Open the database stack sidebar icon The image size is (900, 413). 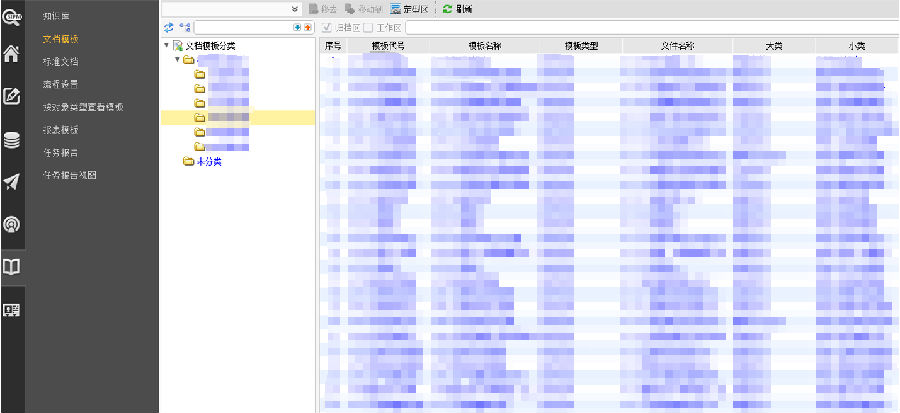[12, 140]
